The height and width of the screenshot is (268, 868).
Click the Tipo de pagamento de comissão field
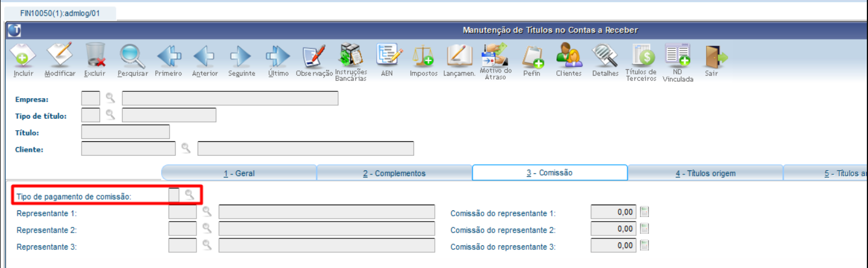coord(174,195)
